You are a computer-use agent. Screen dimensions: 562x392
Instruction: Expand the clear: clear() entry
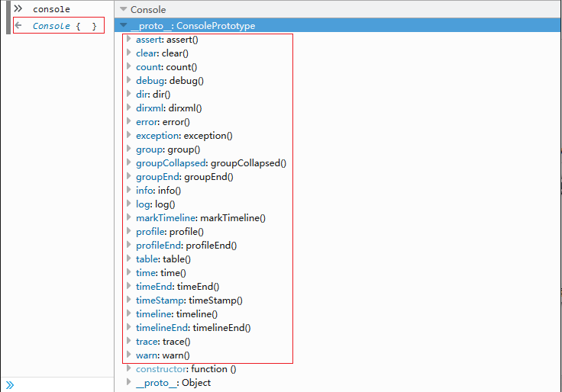pyautogui.click(x=129, y=53)
